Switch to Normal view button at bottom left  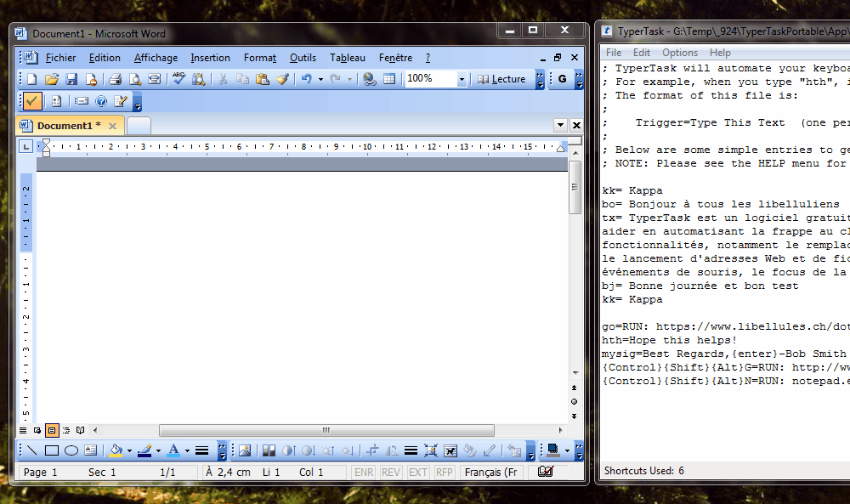point(23,430)
